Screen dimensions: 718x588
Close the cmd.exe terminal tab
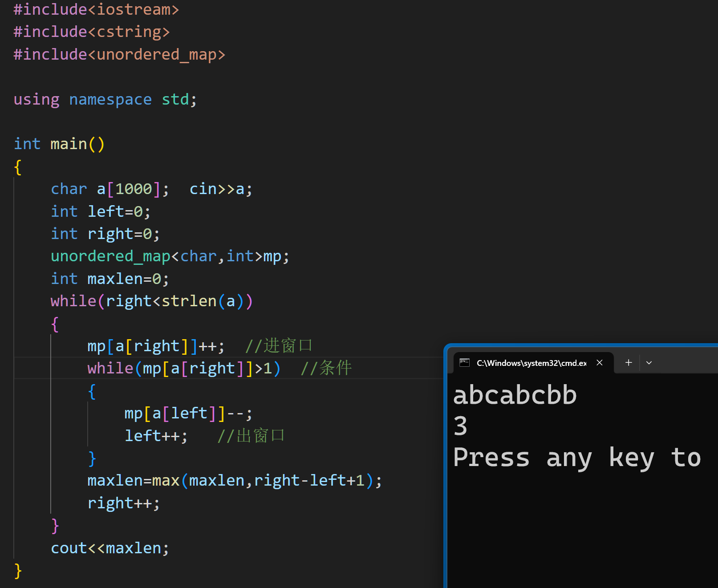pyautogui.click(x=600, y=362)
